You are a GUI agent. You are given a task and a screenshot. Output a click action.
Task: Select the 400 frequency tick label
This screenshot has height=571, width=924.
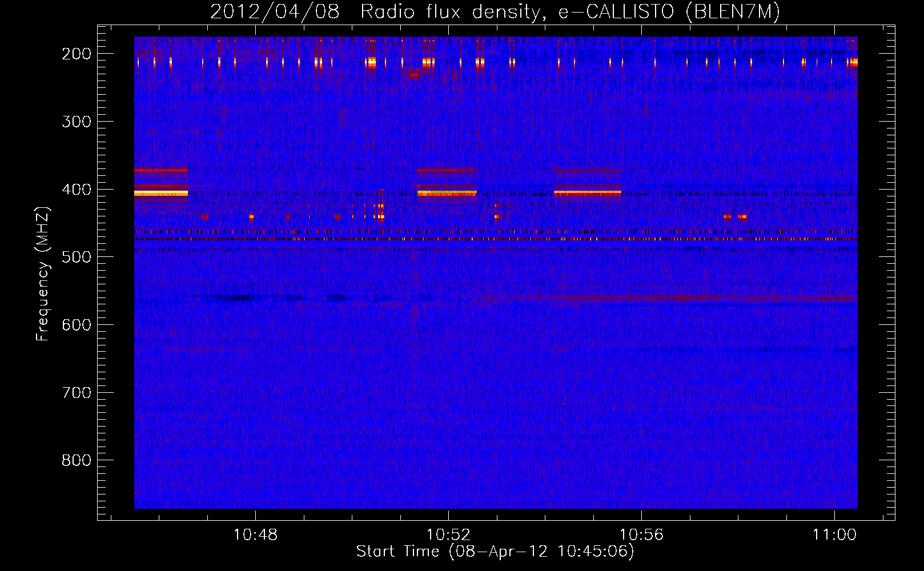pos(77,190)
